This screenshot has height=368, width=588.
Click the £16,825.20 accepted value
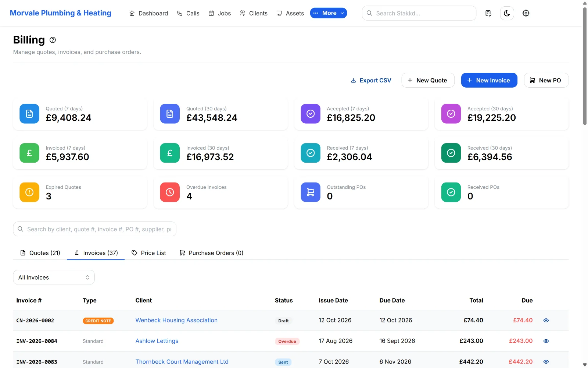(x=351, y=118)
